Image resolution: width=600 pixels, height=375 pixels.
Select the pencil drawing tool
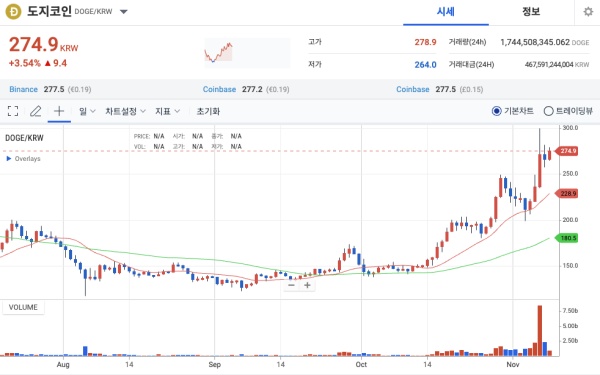[36, 111]
